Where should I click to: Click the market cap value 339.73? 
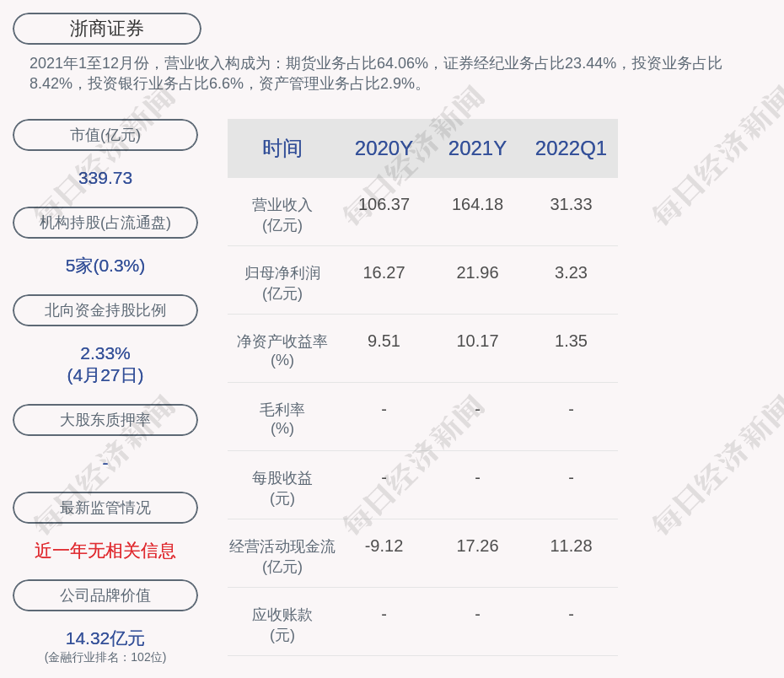[105, 178]
